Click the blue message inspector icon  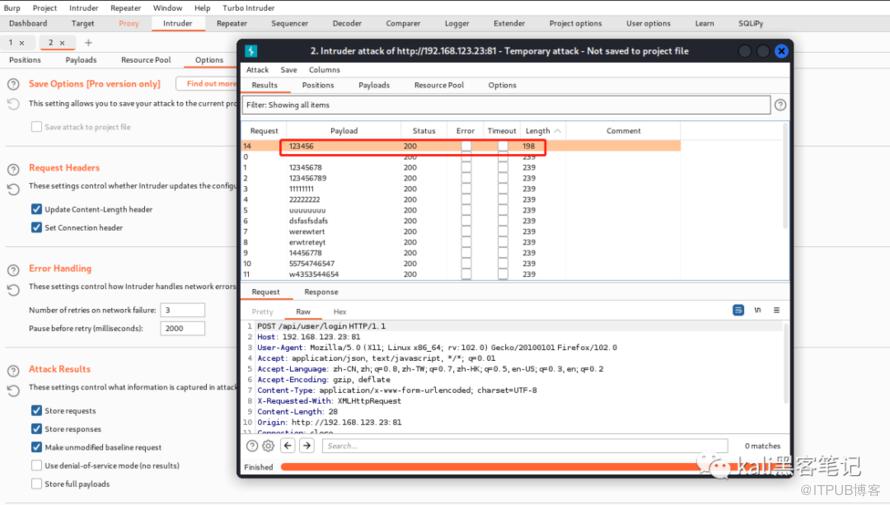[x=738, y=311]
